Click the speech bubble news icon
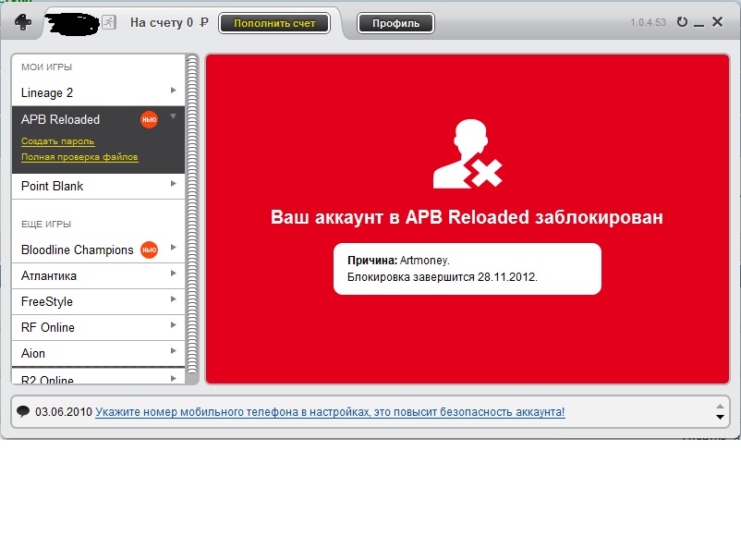 click(x=23, y=411)
